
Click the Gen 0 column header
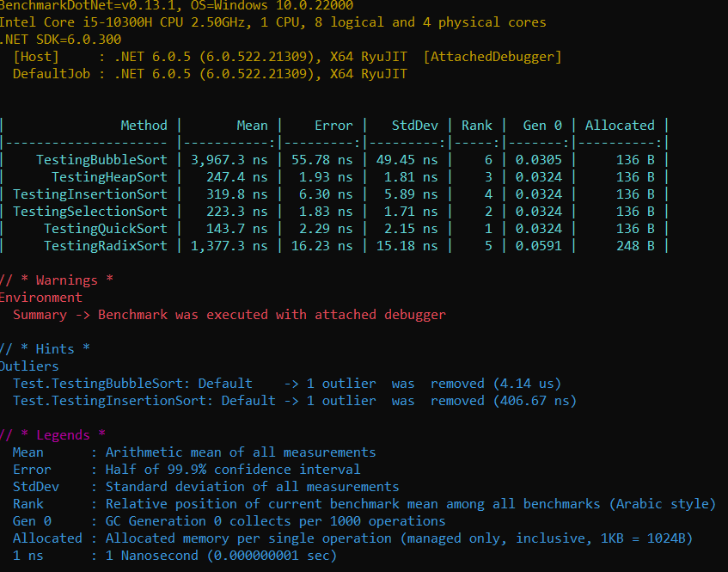(x=542, y=126)
